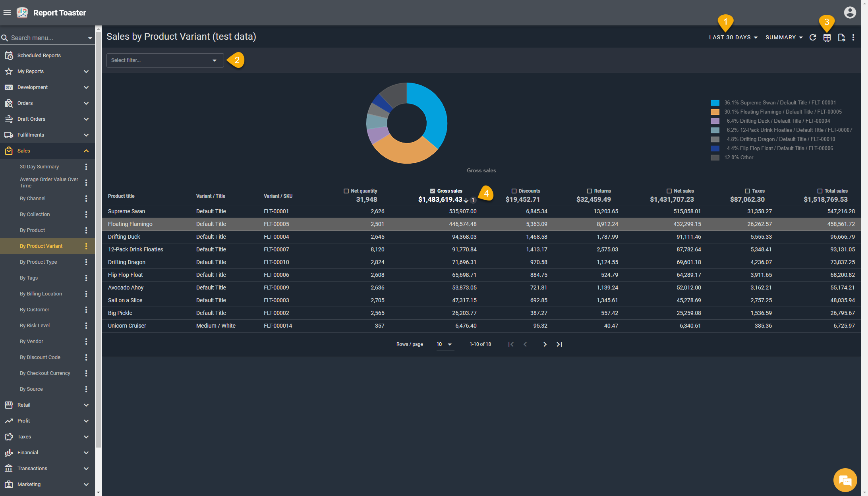This screenshot has height=496, width=868.
Task: Change the rows per page dropdown
Action: (x=445, y=344)
